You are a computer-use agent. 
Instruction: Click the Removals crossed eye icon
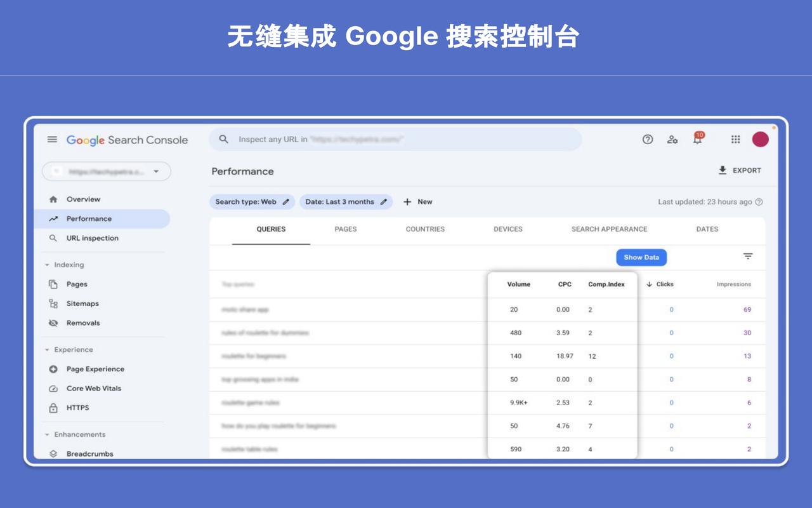(53, 323)
